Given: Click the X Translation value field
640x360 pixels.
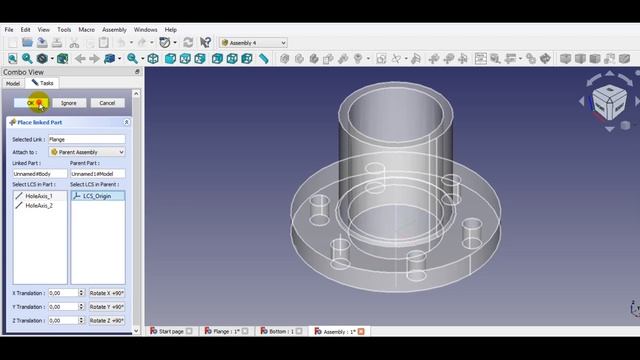Looking at the screenshot, I should (x=63, y=293).
